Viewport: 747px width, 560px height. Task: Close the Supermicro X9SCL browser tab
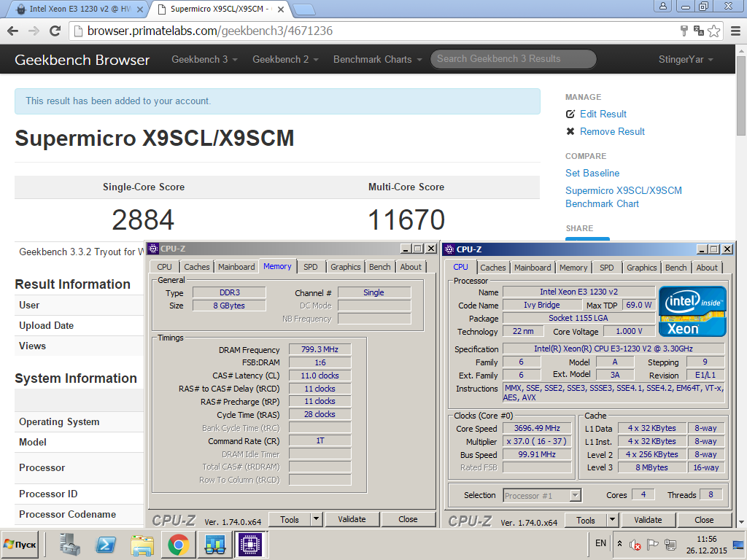(x=281, y=9)
